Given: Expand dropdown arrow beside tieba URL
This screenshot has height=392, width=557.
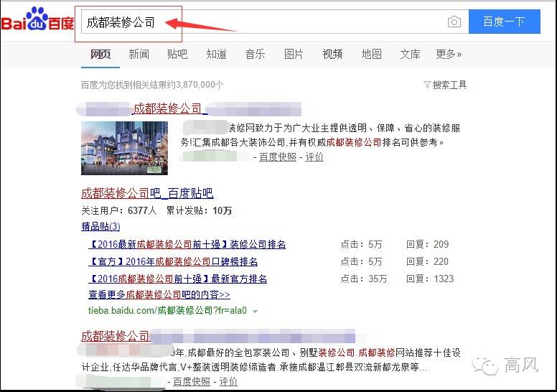Looking at the screenshot, I should tap(255, 312).
